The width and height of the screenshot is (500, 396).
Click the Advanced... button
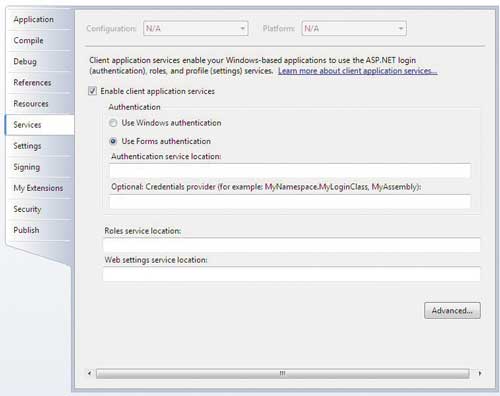pos(452,310)
